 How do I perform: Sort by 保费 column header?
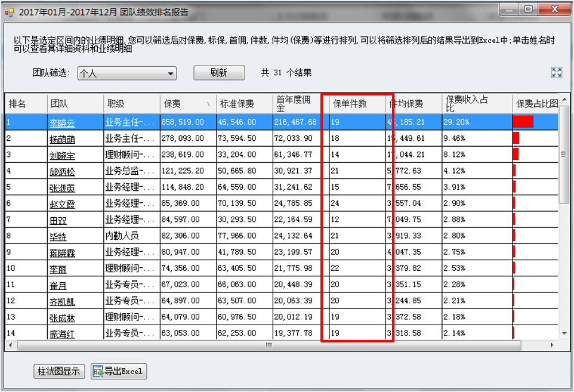[x=186, y=104]
